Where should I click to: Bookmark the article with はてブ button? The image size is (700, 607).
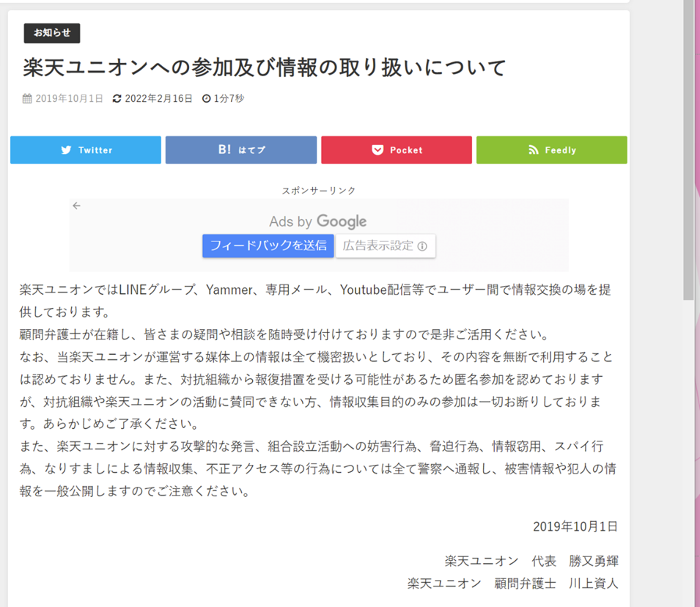click(x=241, y=150)
